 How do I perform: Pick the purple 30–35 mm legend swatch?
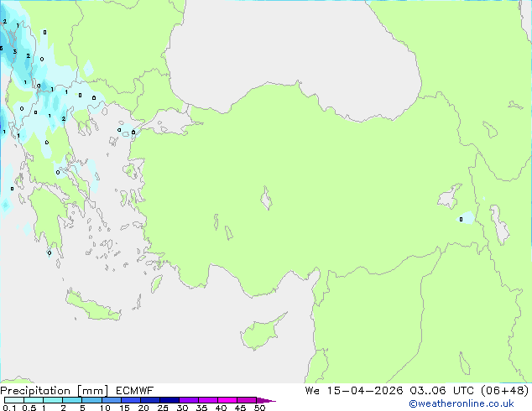pyautogui.click(x=189, y=400)
